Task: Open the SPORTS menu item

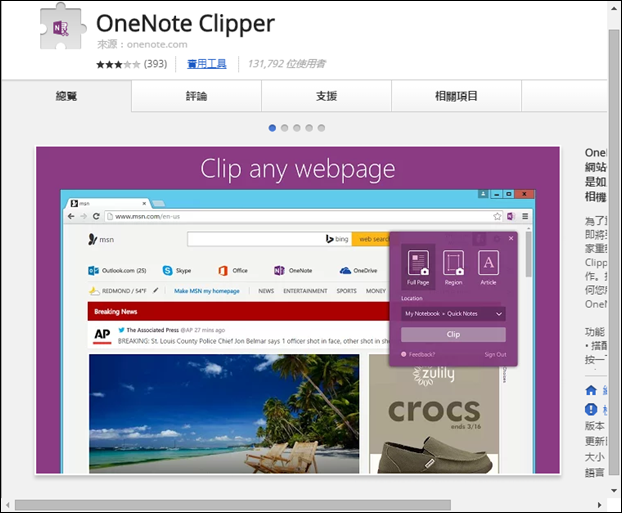Action: (346, 291)
